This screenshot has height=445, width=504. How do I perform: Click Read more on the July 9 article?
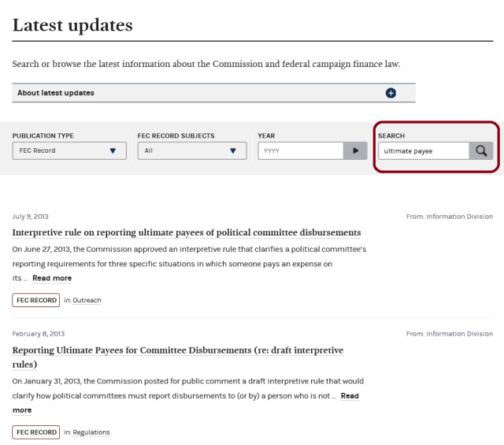[52, 278]
